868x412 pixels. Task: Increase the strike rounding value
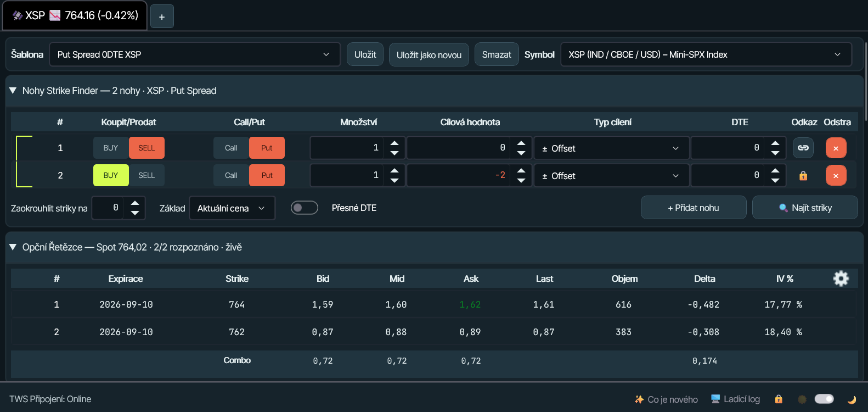pyautogui.click(x=135, y=203)
